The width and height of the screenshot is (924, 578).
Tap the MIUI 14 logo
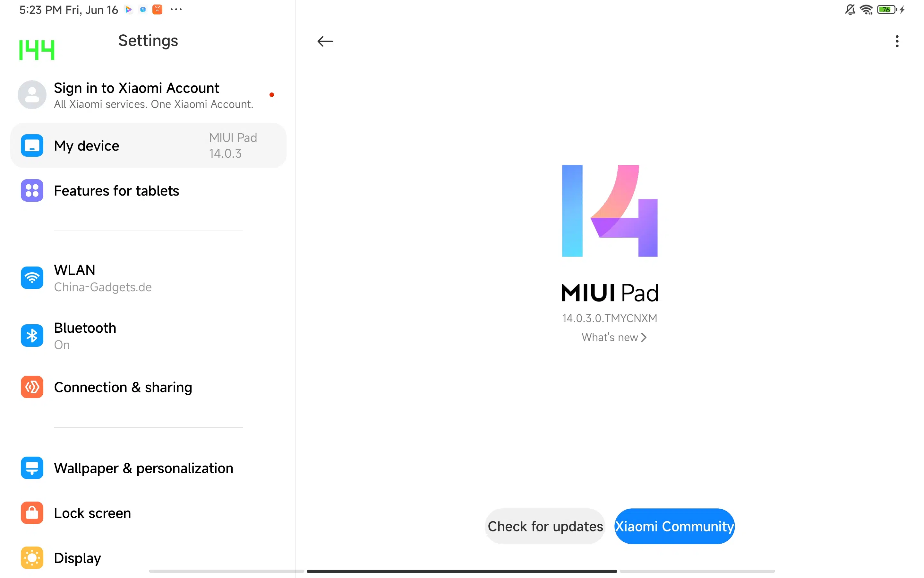pyautogui.click(x=610, y=211)
